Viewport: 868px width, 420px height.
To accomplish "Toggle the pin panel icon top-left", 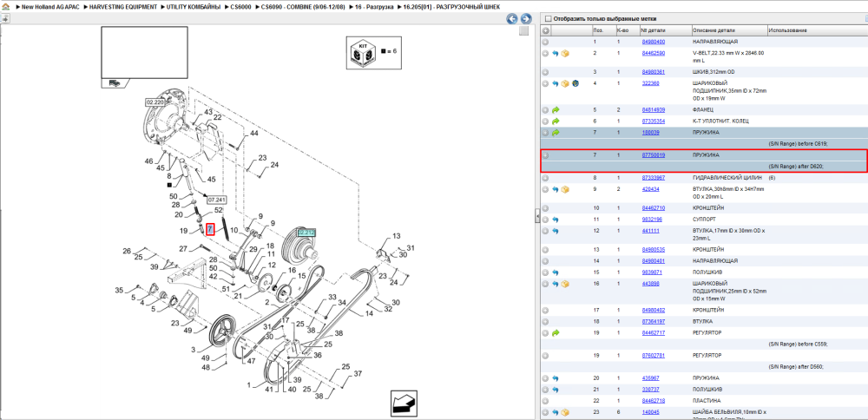I will pyautogui.click(x=5, y=18).
